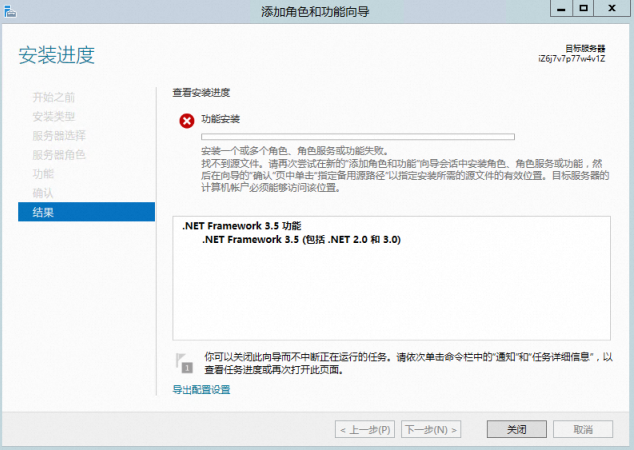Click the notification flag icon near the bottom
Image resolution: width=634 pixels, height=450 pixels.
click(x=185, y=361)
